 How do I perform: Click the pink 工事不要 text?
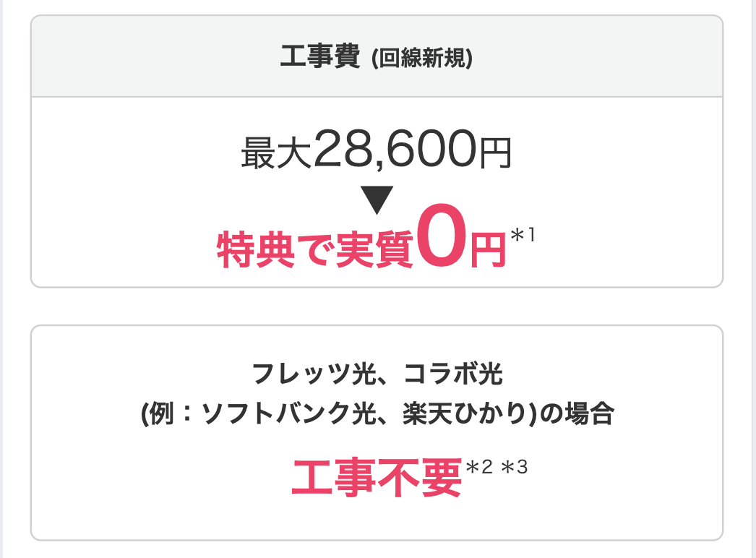(x=376, y=473)
